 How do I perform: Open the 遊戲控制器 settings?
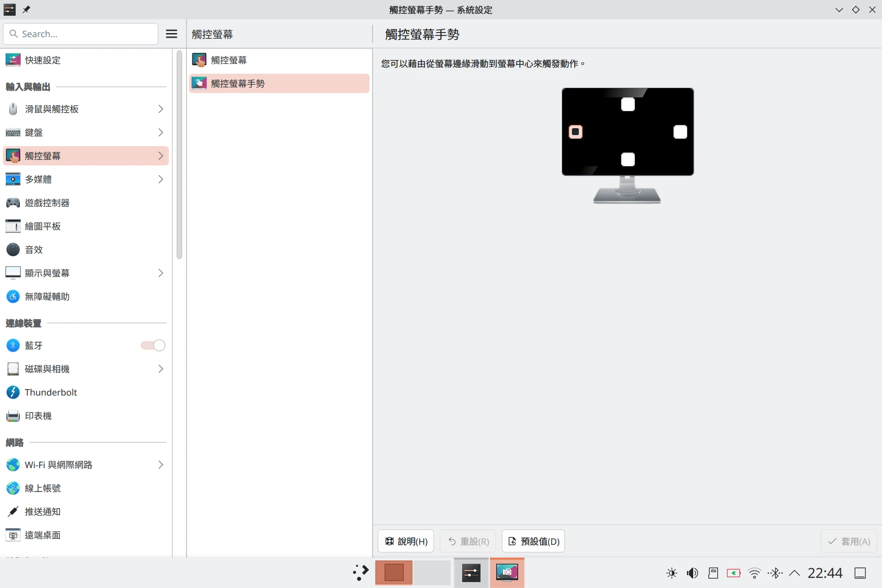point(47,203)
